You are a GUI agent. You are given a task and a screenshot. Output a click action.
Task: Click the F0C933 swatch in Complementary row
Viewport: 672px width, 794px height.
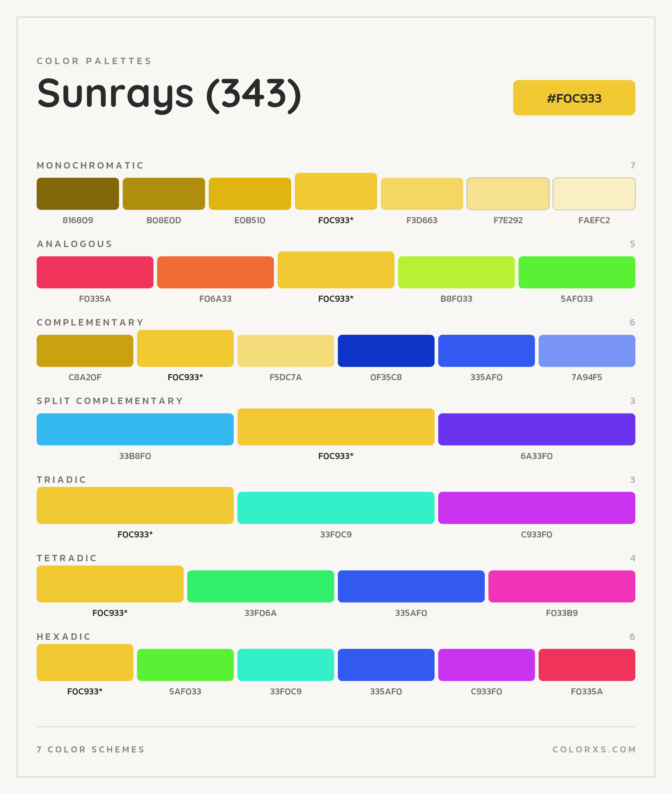[x=185, y=348]
